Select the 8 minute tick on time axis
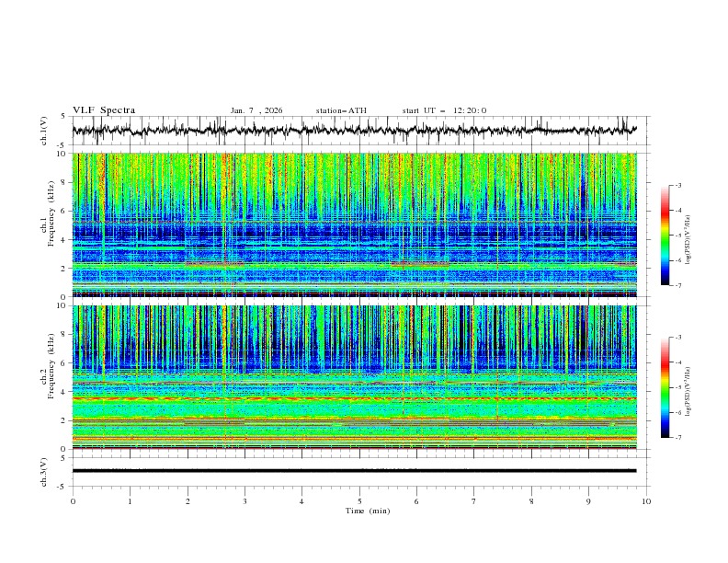Image resolution: width=728 pixels, height=563 pixels. [x=531, y=500]
